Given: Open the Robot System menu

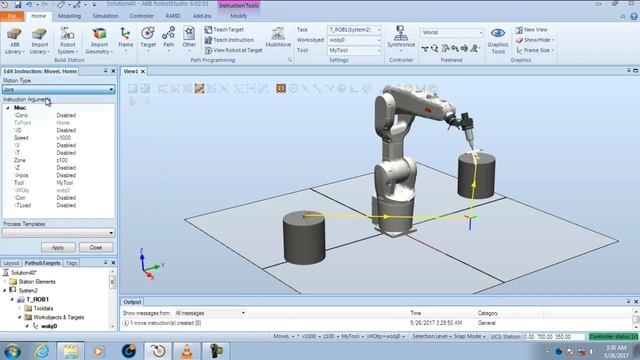Looking at the screenshot, I should pyautogui.click(x=67, y=41).
